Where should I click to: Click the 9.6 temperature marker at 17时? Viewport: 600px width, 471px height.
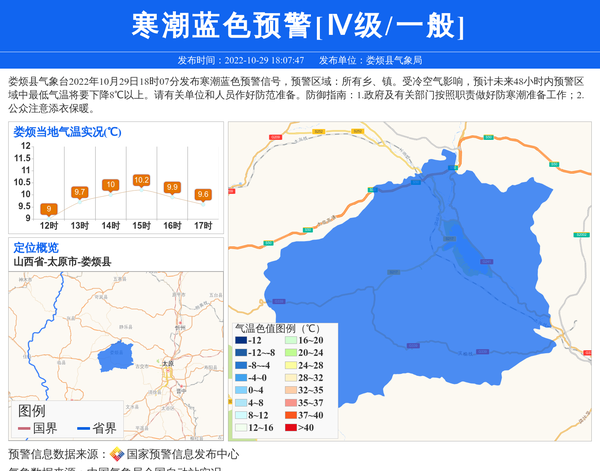pyautogui.click(x=203, y=195)
